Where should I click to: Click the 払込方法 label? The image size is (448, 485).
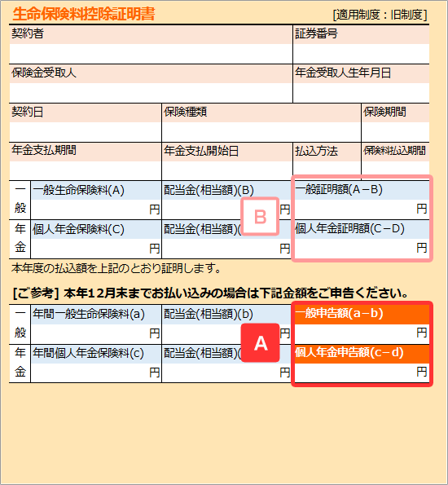click(316, 151)
